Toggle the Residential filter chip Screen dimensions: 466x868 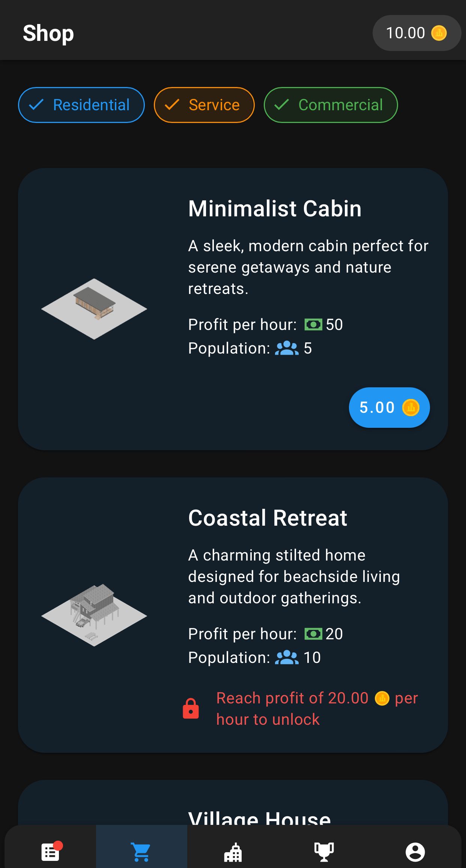coord(81,105)
